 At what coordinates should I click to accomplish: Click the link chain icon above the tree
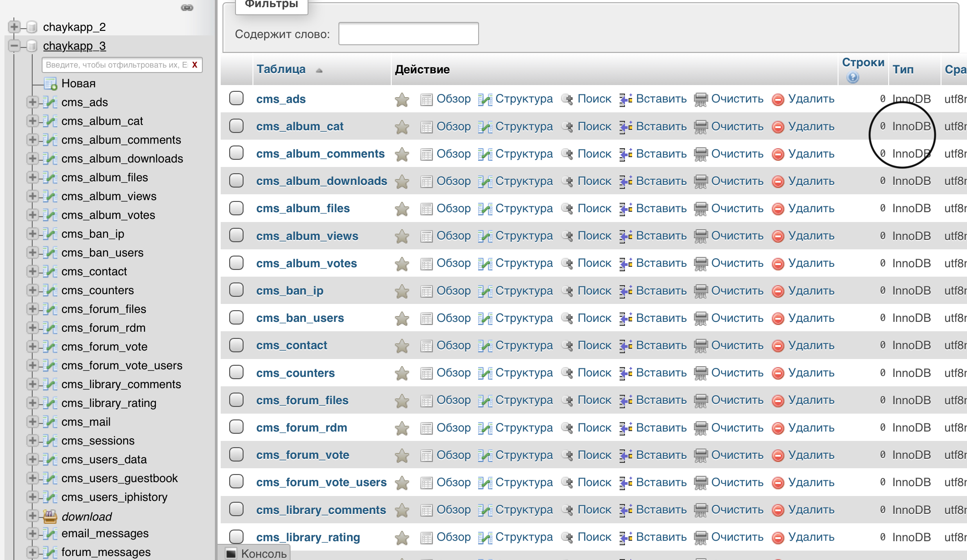(x=187, y=8)
